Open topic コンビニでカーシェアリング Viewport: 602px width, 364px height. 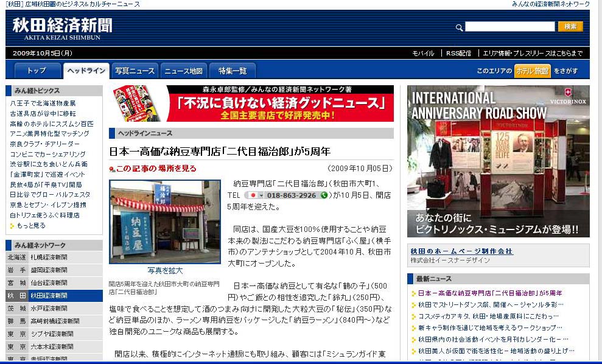click(x=47, y=154)
